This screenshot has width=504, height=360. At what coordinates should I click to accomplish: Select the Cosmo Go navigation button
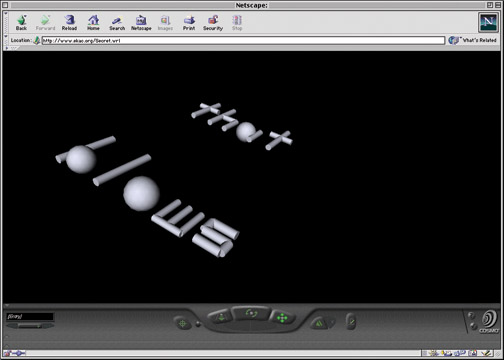pyautogui.click(x=220, y=317)
